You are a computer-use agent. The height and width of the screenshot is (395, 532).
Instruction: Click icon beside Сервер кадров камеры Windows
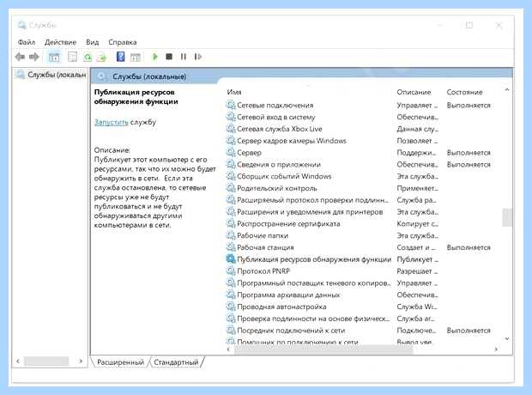pyautogui.click(x=231, y=141)
